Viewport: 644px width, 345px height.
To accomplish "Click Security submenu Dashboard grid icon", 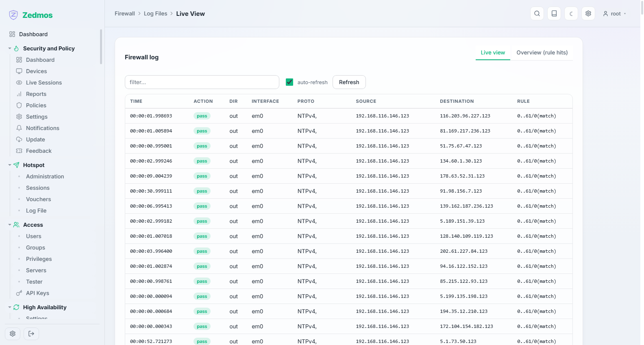I will click(19, 60).
